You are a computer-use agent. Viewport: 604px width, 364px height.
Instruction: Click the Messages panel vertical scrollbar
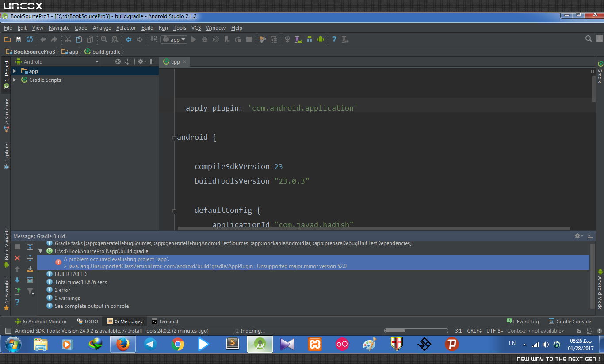593,276
